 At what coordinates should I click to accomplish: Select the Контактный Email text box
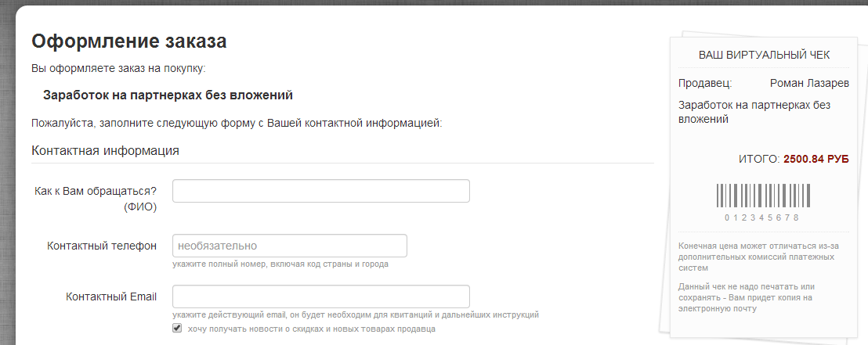point(320,296)
